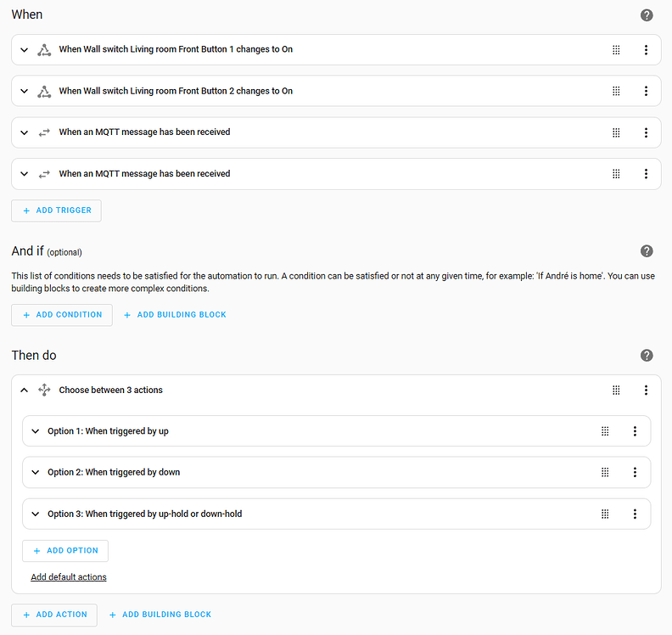
Task: Grab drag handle of second MQTT trigger
Action: (616, 174)
